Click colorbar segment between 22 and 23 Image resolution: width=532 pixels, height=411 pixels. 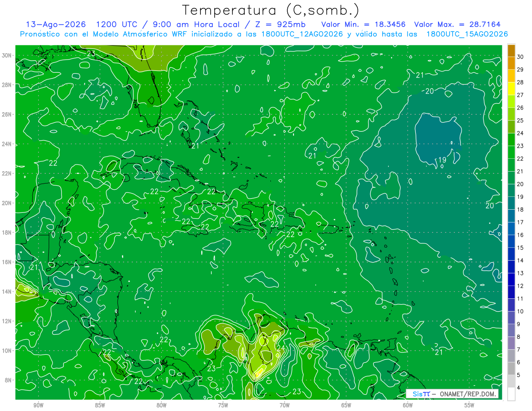coord(511,152)
